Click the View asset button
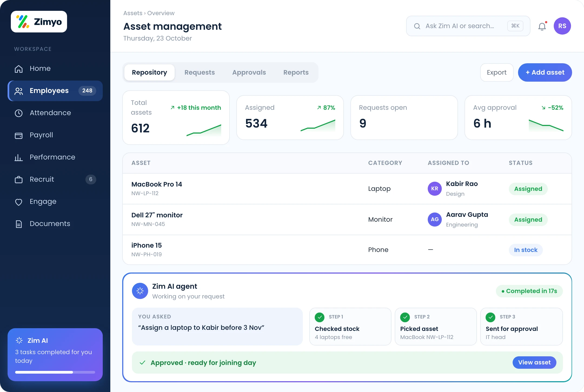 534,363
